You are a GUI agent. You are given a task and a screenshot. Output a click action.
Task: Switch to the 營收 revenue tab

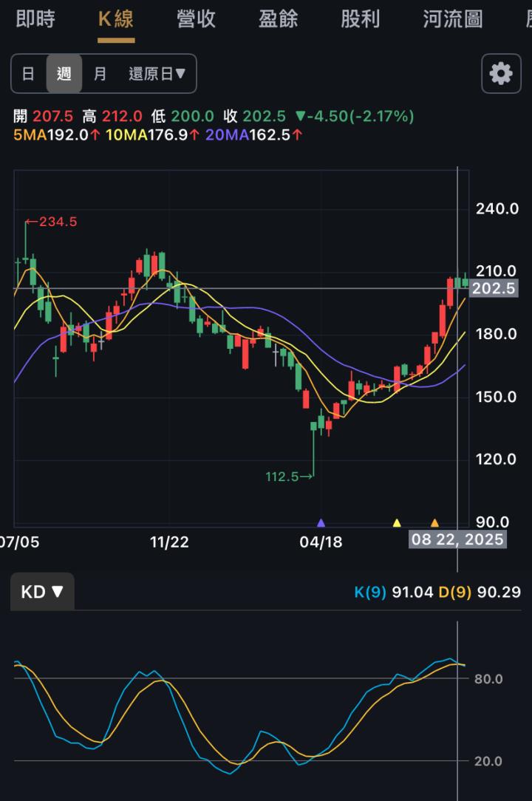click(197, 18)
